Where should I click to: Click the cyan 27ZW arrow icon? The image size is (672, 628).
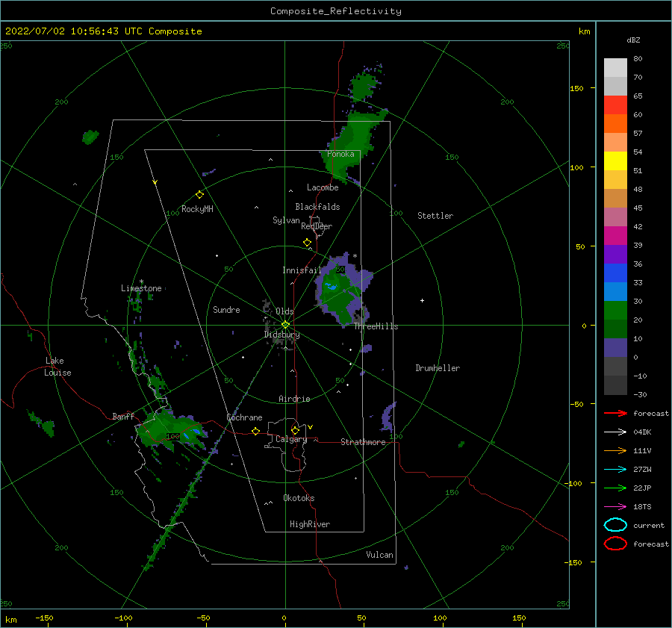pos(615,470)
